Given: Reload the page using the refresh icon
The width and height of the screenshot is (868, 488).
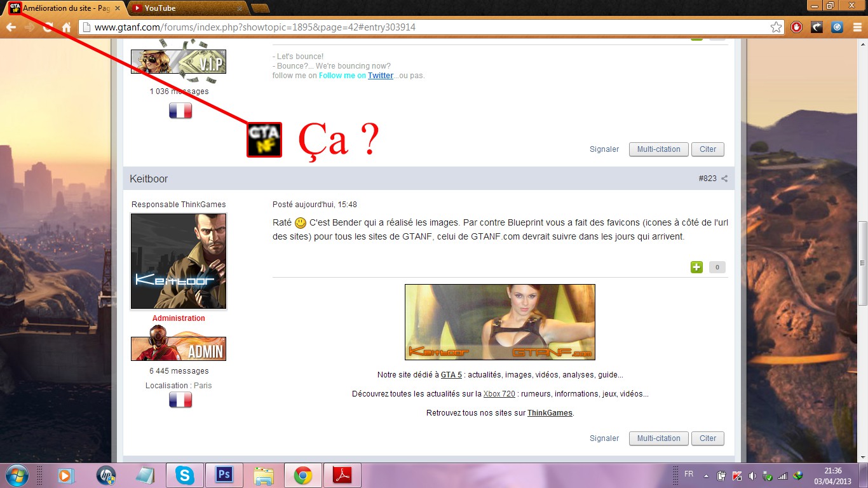Looking at the screenshot, I should (x=48, y=27).
